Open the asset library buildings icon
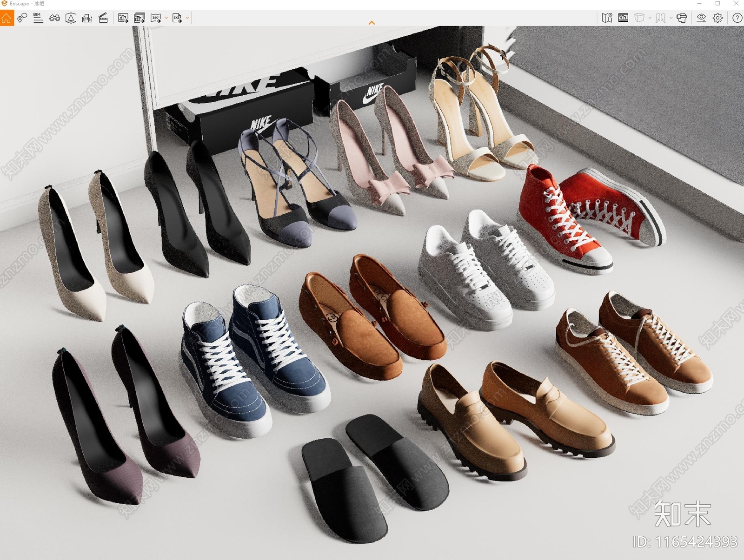The height and width of the screenshot is (560, 744). tap(87, 18)
